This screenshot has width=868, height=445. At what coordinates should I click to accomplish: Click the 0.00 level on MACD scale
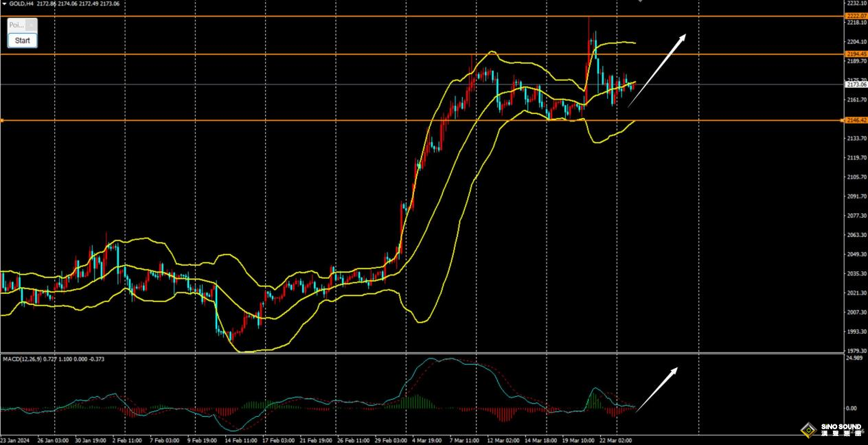point(851,409)
